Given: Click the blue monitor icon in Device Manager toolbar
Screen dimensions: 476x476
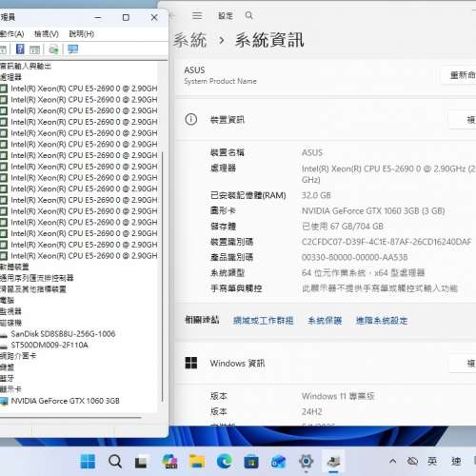Looking at the screenshot, I should coord(73,50).
